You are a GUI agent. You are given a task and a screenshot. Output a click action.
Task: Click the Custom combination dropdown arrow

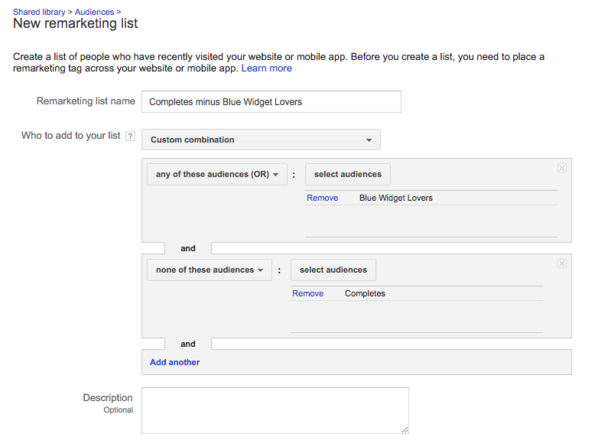pos(369,140)
